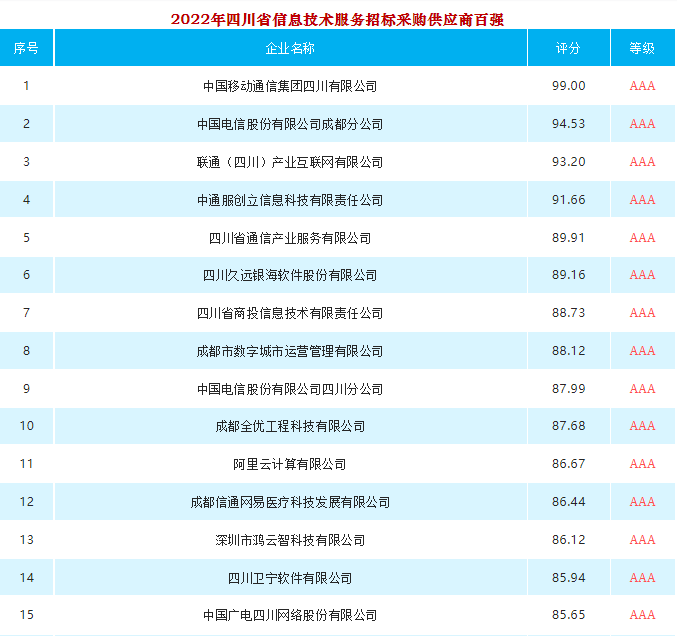Select the 等级 column header
This screenshot has width=677, height=636.
[x=642, y=48]
